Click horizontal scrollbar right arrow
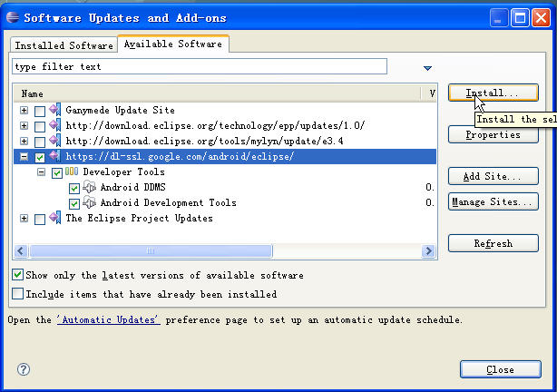The image size is (557, 392). [429, 251]
